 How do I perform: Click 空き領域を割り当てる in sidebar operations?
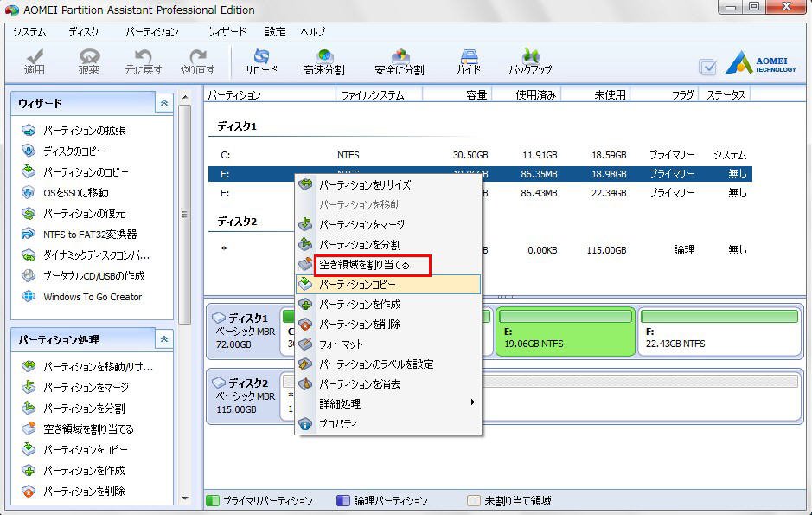[x=88, y=429]
